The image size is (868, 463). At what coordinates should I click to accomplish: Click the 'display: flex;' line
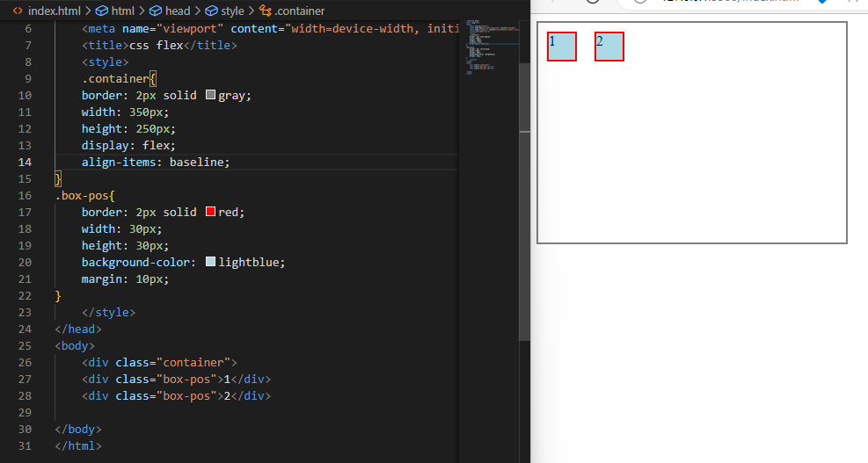(x=128, y=146)
